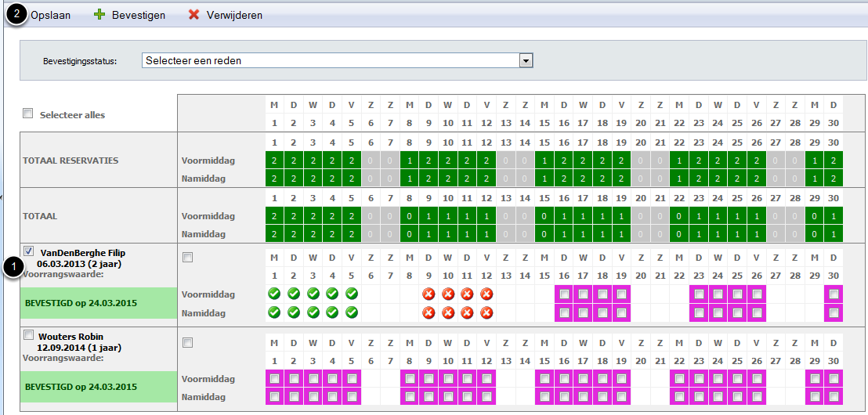This screenshot has width=868, height=415.
Task: Click the Opslaan toolbar button
Action: coord(50,15)
